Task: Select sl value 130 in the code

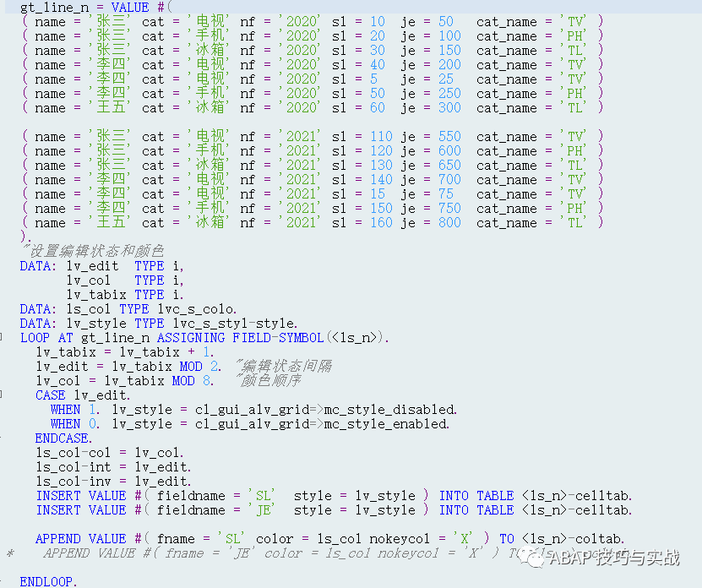Action: point(382,166)
